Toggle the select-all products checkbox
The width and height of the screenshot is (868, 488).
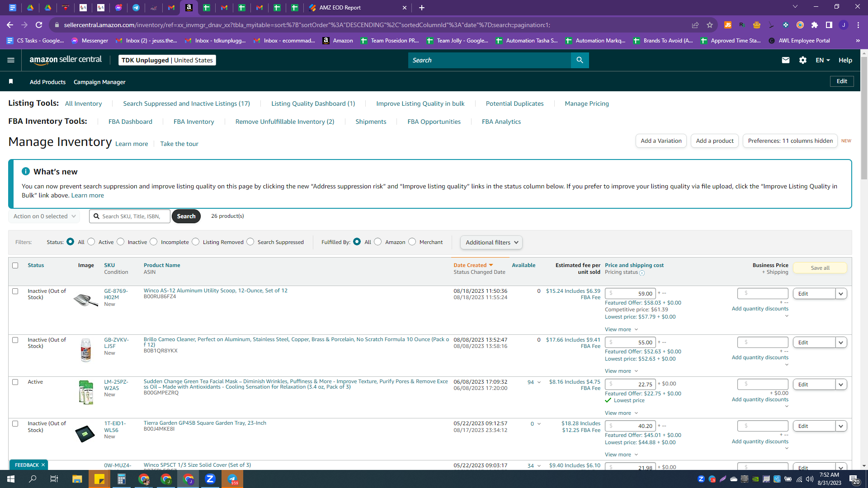tap(15, 265)
